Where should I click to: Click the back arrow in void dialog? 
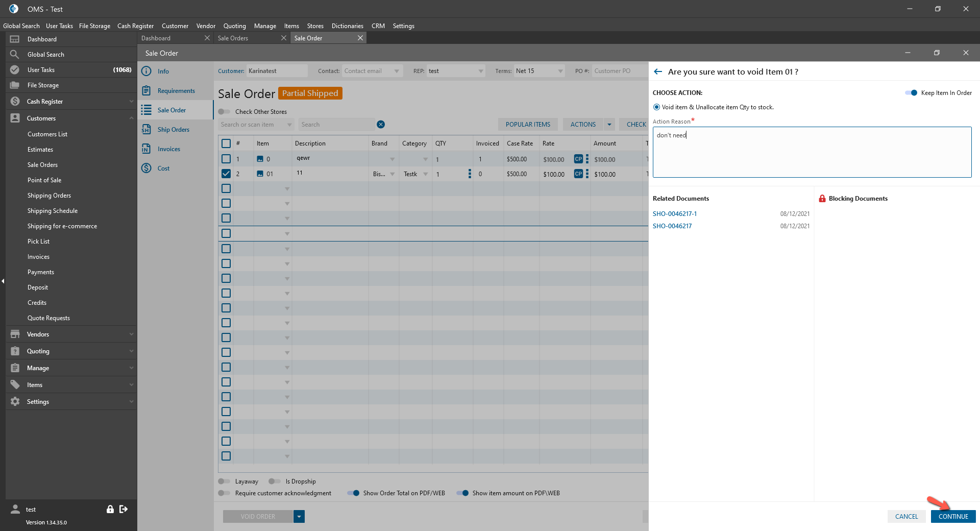658,72
